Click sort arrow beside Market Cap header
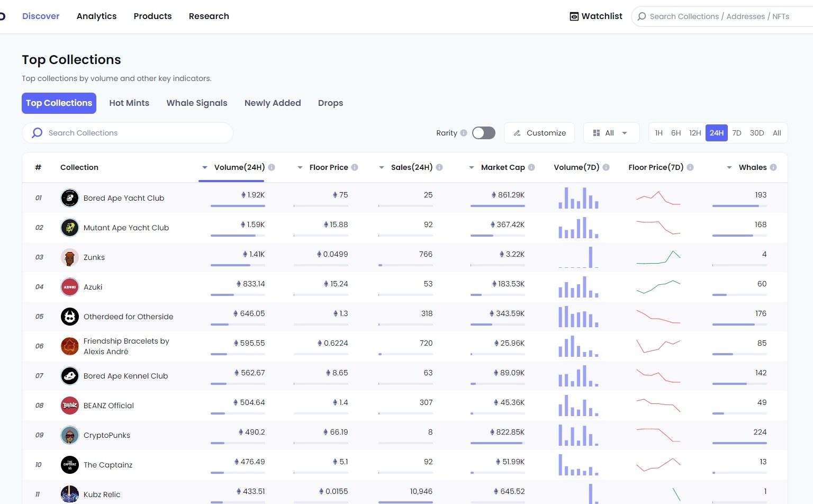Image resolution: width=813 pixels, height=504 pixels. pos(472,167)
